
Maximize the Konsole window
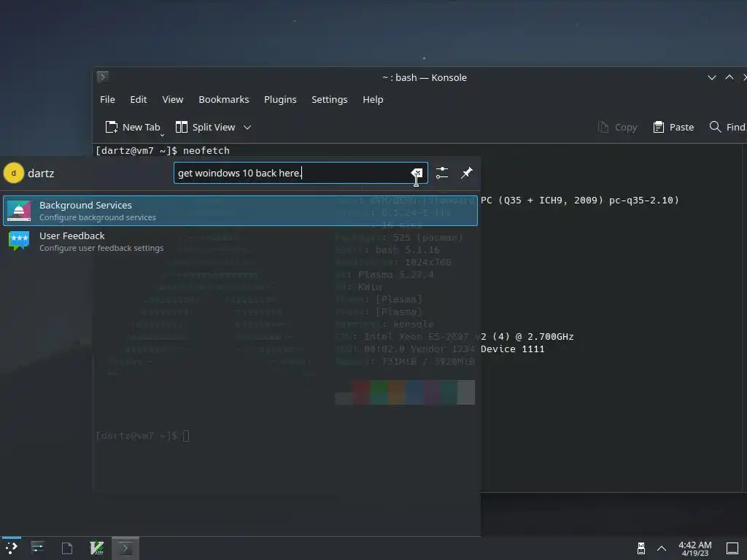[729, 77]
